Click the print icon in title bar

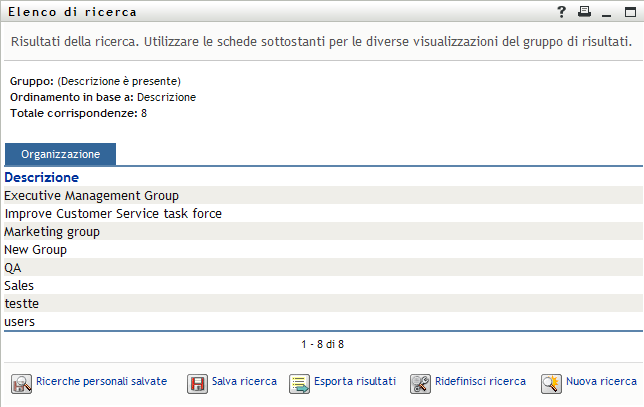585,12
